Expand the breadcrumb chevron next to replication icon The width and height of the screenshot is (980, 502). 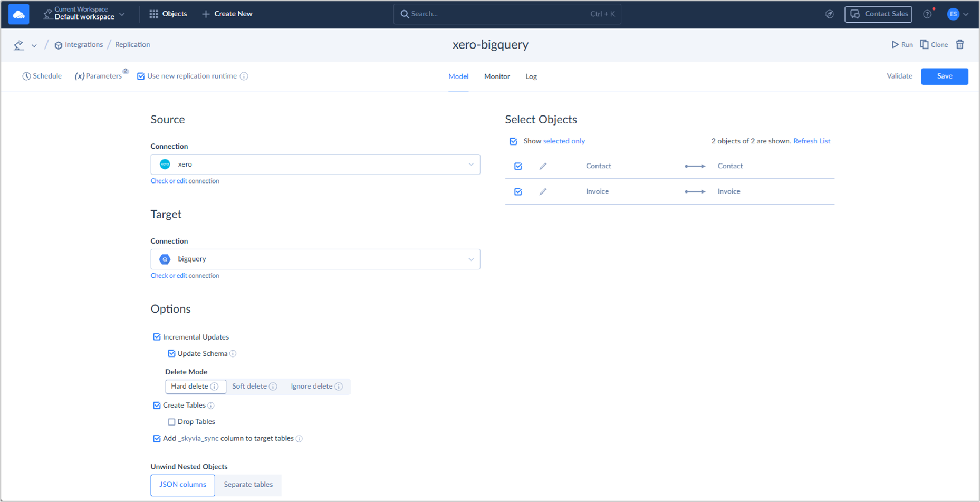point(34,46)
